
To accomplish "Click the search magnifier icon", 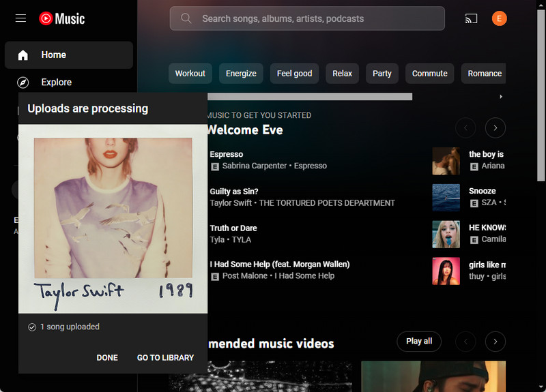I will 186,18.
